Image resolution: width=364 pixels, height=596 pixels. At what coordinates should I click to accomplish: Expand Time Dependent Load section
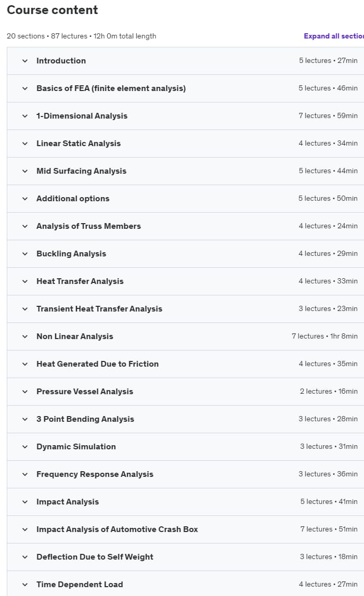[x=186, y=584]
